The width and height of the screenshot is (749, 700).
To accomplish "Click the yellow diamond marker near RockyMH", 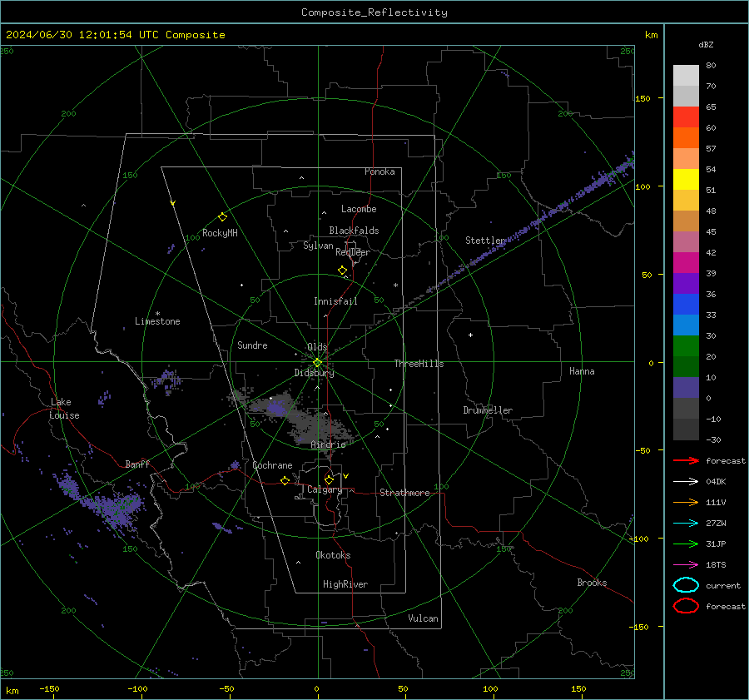I will [222, 217].
